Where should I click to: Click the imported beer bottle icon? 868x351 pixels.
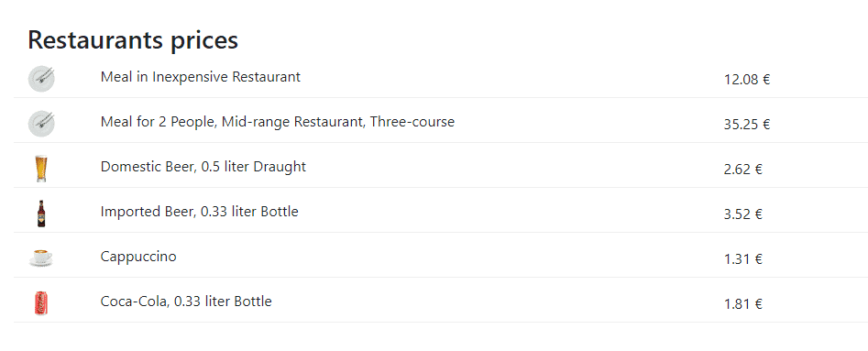point(41,214)
